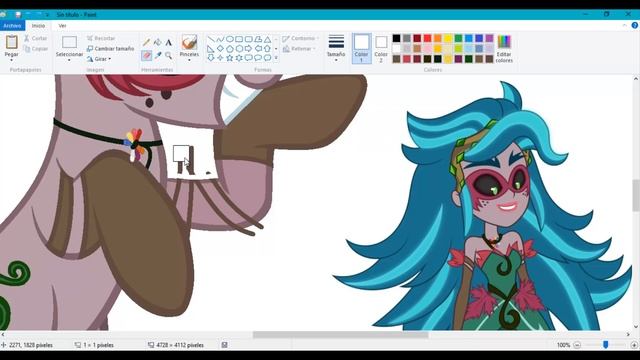Click Cambiar tamaño resize button
Viewport: 640px width, 360px height.
coord(110,49)
